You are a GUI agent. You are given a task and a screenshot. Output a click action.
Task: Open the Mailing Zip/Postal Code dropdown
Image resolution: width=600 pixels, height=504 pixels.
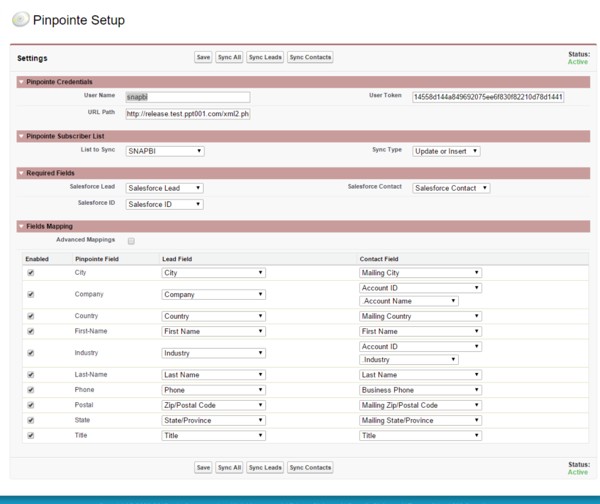click(x=420, y=405)
